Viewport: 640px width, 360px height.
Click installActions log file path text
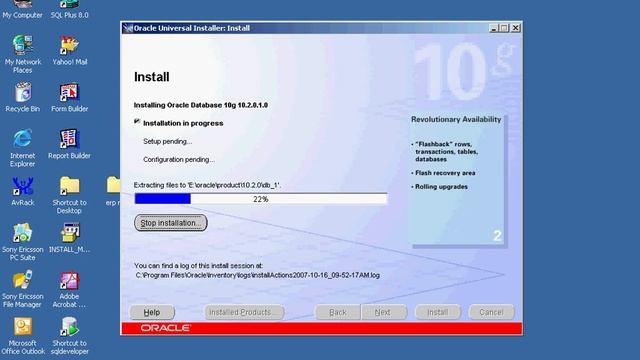point(258,276)
